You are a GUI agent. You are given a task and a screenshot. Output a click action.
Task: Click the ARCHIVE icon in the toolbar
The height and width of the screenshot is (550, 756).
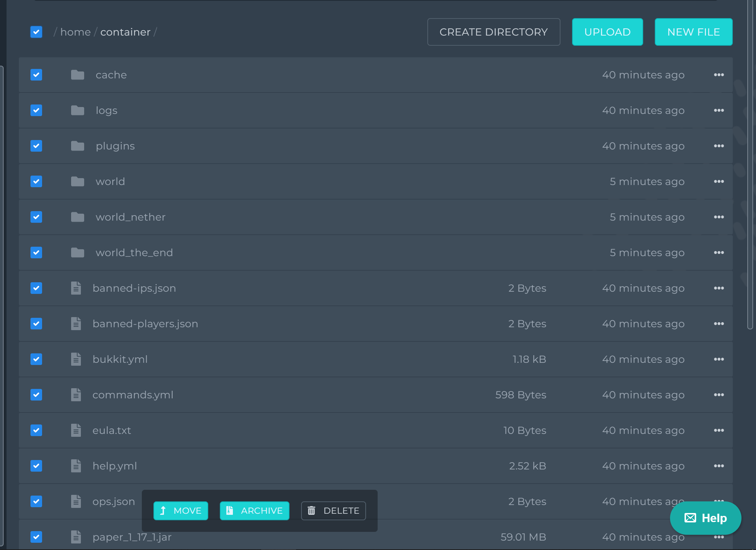pyautogui.click(x=230, y=511)
